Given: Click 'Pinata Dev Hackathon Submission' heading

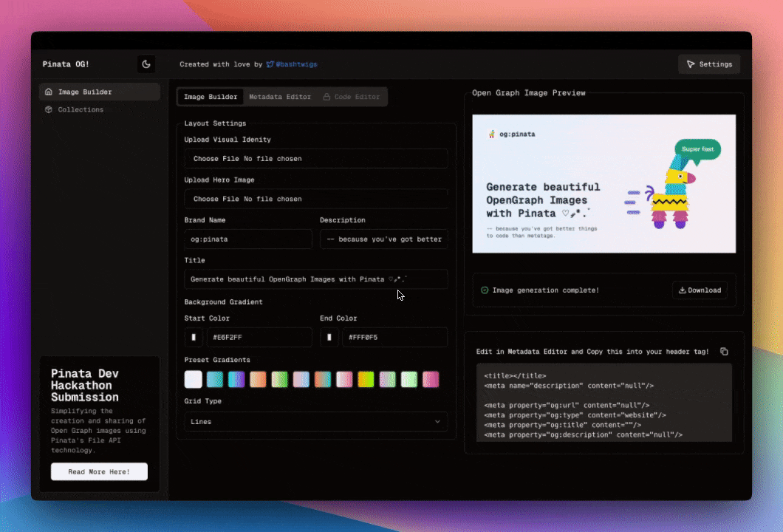Looking at the screenshot, I should [85, 385].
